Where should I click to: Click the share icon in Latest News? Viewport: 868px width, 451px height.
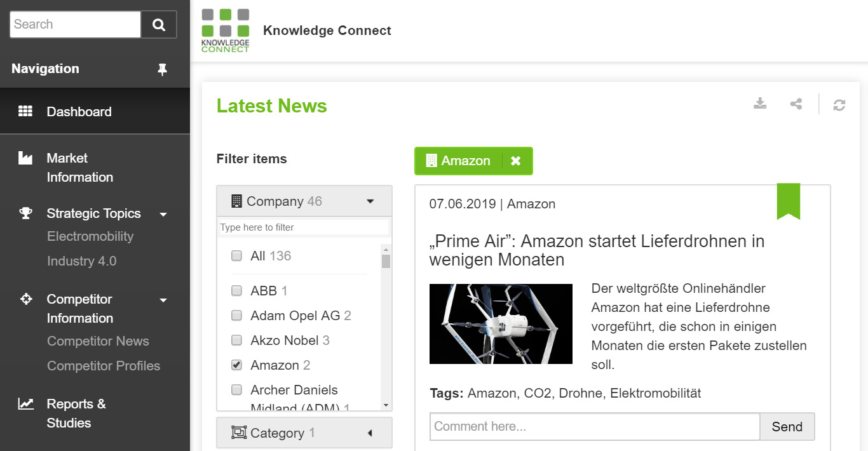(x=796, y=104)
